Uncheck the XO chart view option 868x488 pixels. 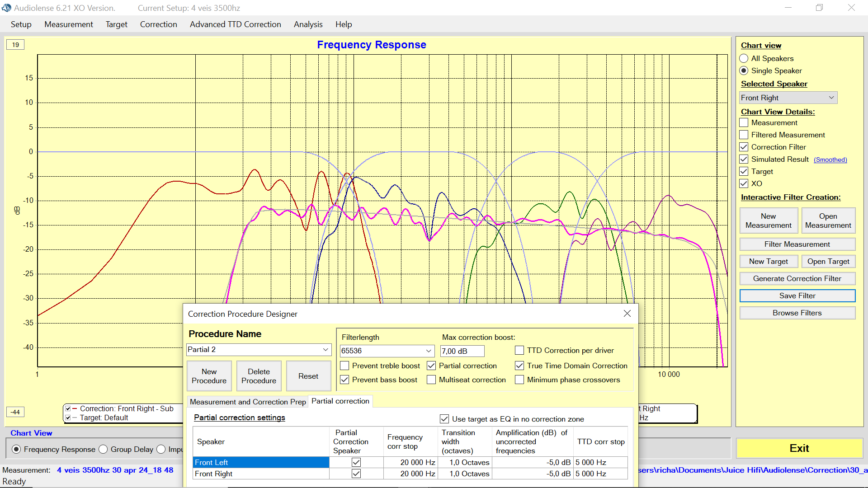tap(744, 183)
